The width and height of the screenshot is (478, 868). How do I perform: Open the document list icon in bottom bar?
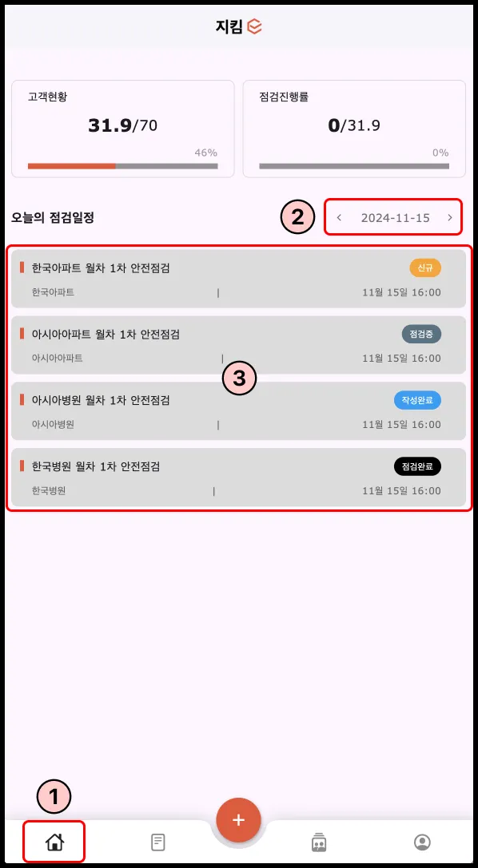pos(157,842)
